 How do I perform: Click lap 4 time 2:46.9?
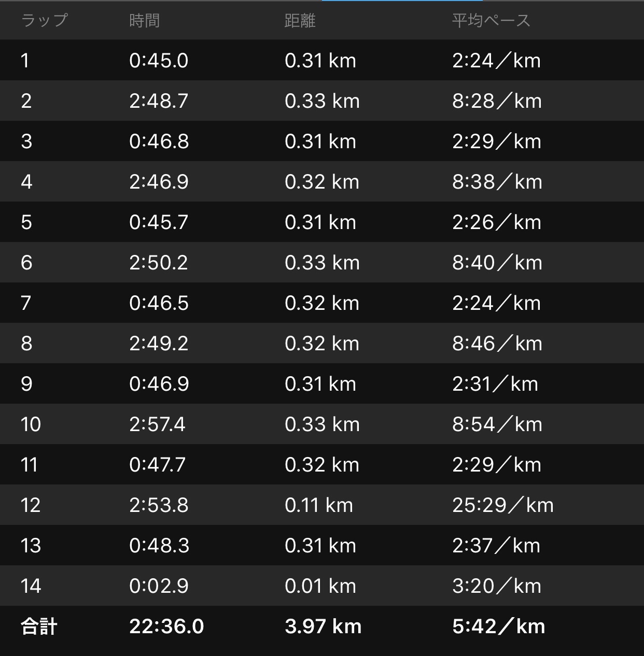[159, 182]
